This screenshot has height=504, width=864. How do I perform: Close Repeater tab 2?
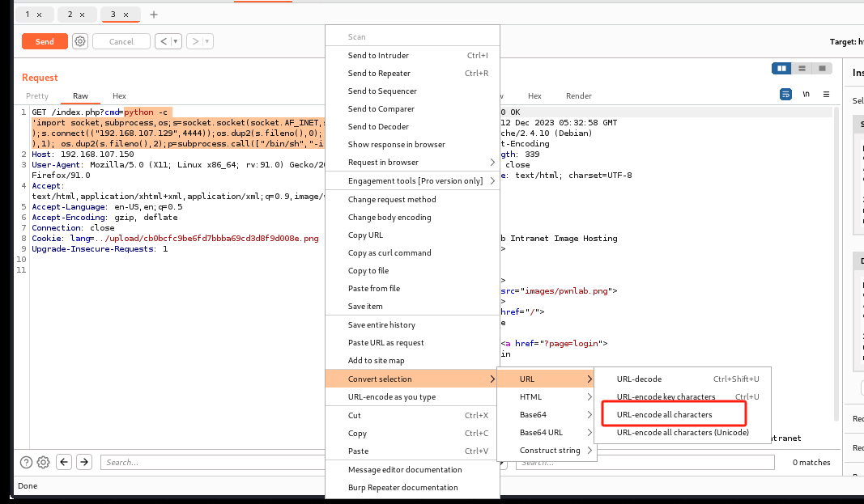(x=82, y=15)
